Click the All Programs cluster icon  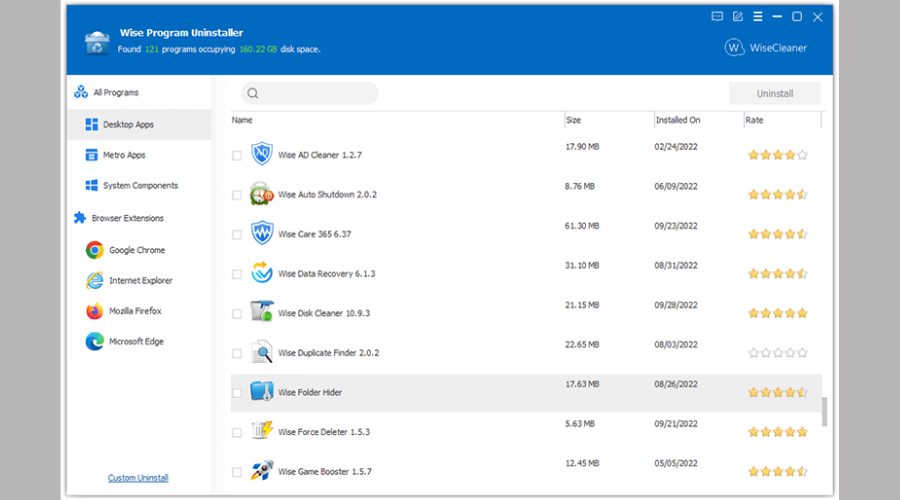click(81, 92)
